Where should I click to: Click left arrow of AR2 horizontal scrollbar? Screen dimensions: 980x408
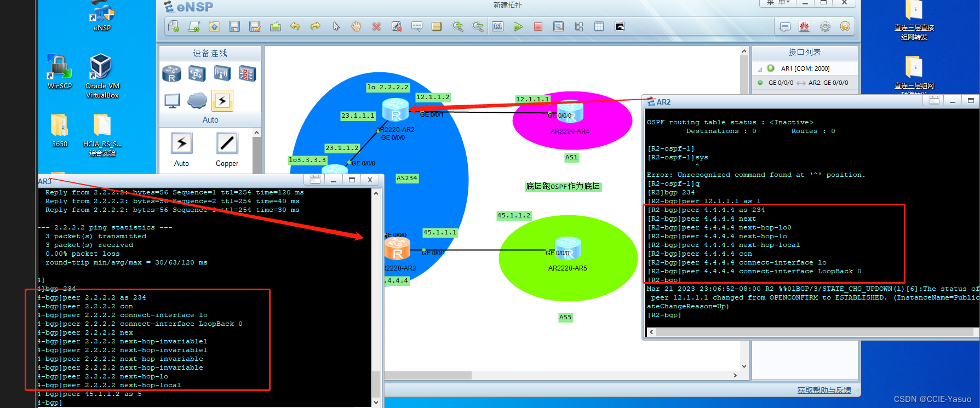651,332
